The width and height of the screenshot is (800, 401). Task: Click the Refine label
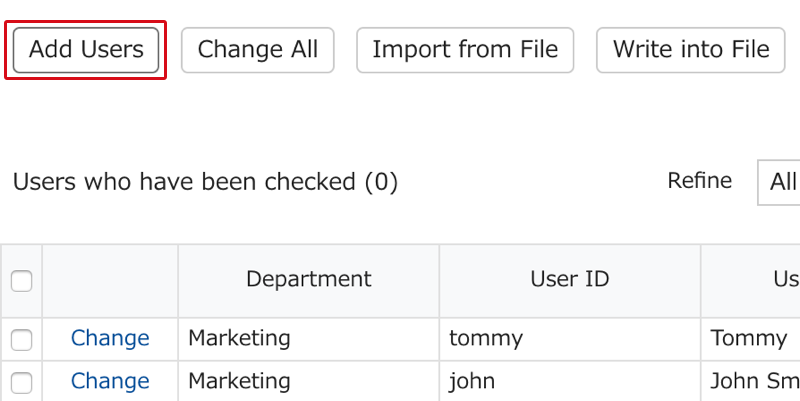699,181
